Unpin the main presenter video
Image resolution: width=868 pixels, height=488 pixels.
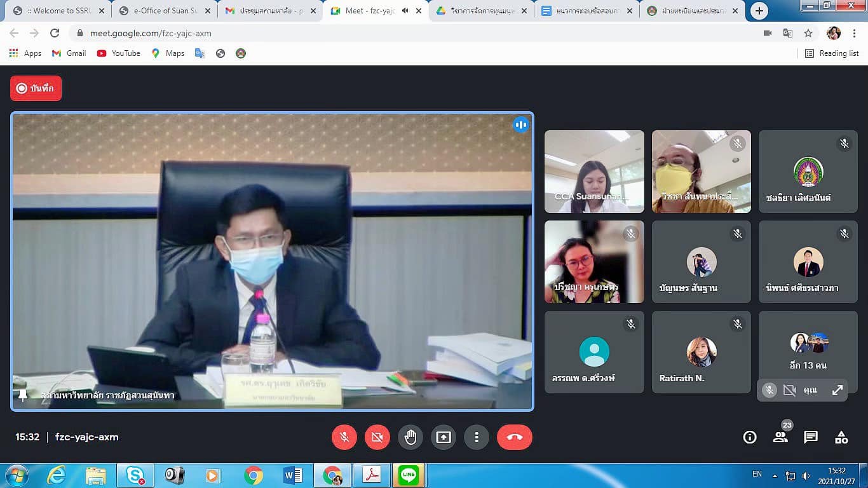click(x=23, y=395)
